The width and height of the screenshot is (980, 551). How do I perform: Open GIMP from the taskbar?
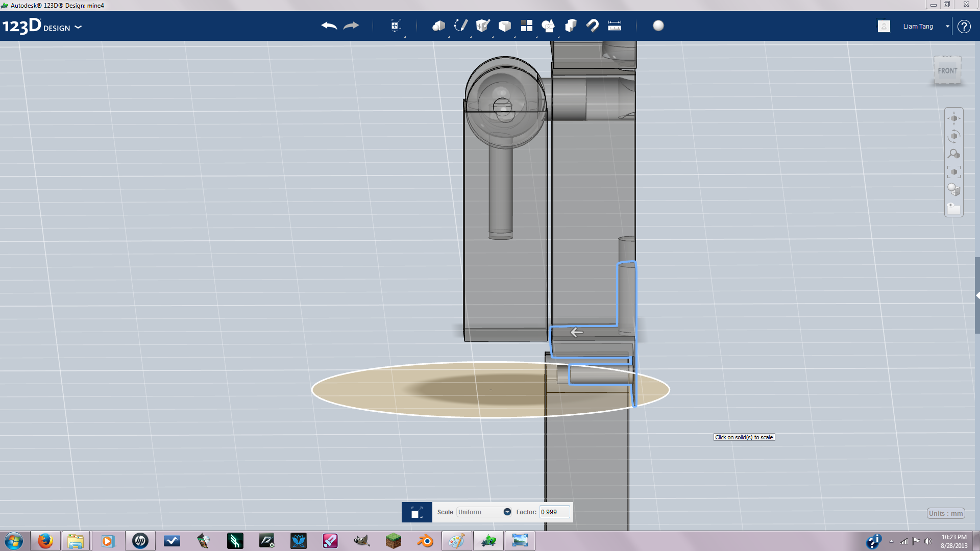[x=362, y=541]
